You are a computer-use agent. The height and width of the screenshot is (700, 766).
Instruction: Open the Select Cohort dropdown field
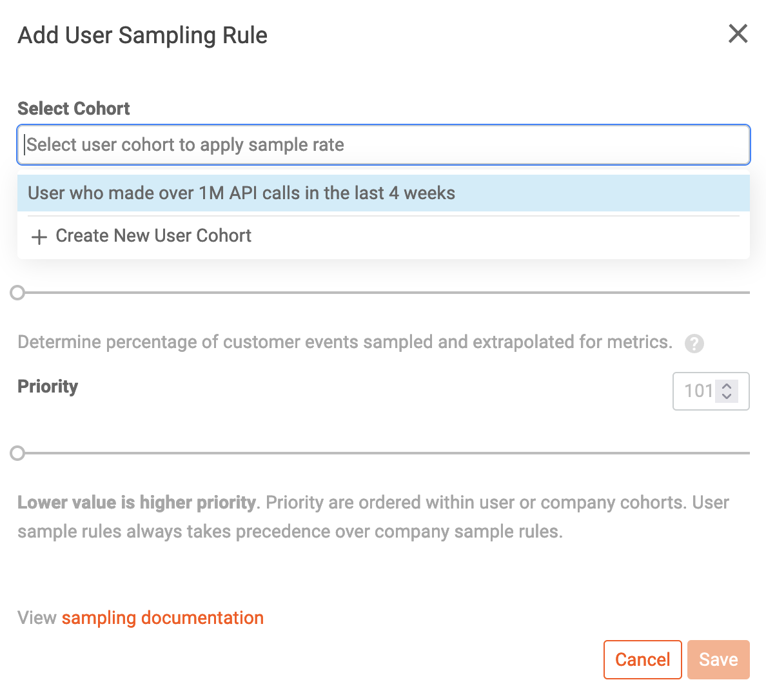coord(383,144)
